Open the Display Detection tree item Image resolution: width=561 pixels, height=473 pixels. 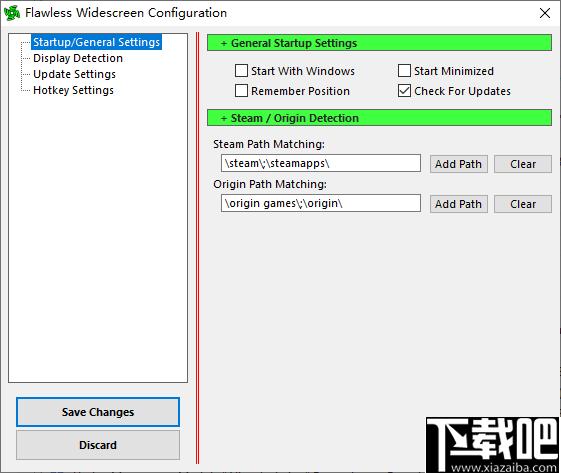(x=78, y=58)
